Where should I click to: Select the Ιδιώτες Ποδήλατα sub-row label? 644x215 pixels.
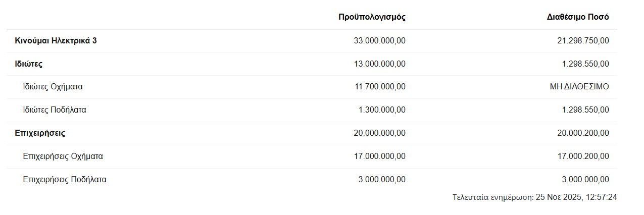pos(55,110)
